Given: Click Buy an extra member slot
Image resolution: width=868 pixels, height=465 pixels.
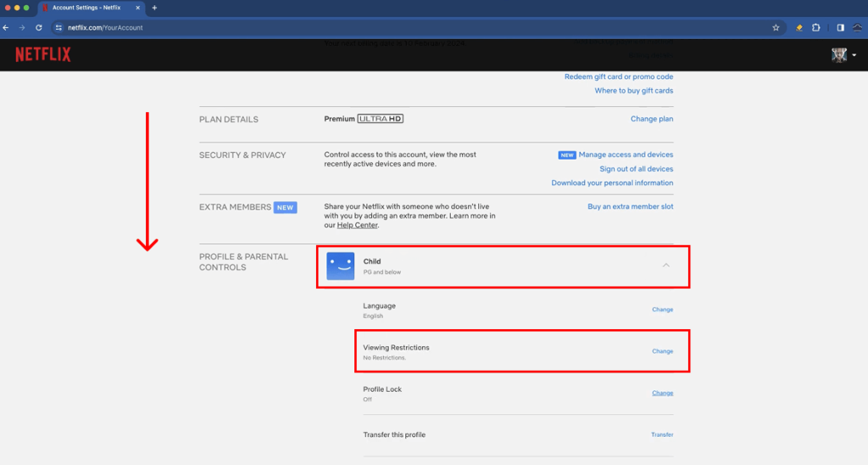Looking at the screenshot, I should click(x=630, y=207).
